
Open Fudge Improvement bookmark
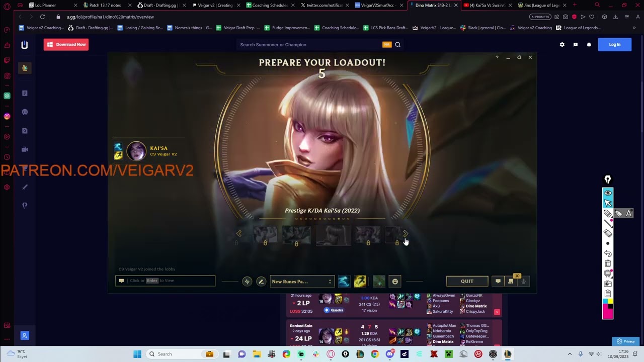click(287, 28)
